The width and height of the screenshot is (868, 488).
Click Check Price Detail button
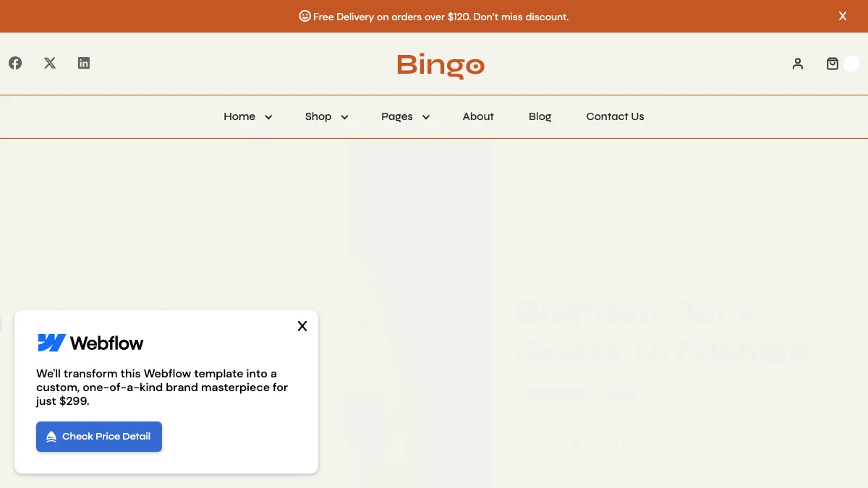(x=99, y=437)
